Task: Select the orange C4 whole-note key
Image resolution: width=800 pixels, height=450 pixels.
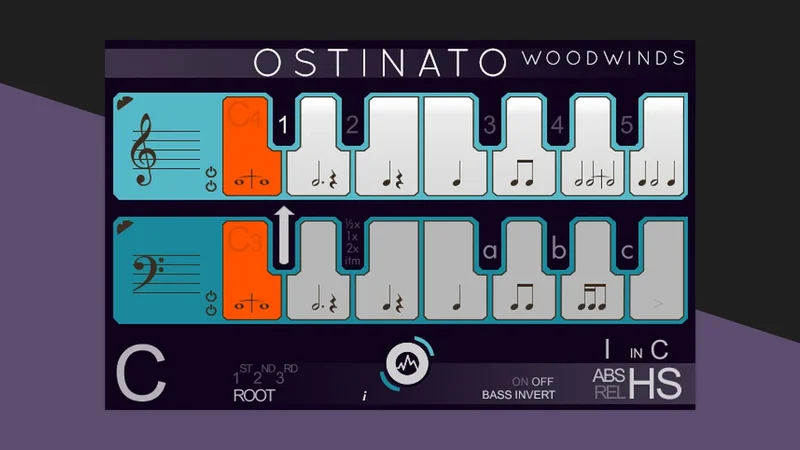Action: coord(251,146)
